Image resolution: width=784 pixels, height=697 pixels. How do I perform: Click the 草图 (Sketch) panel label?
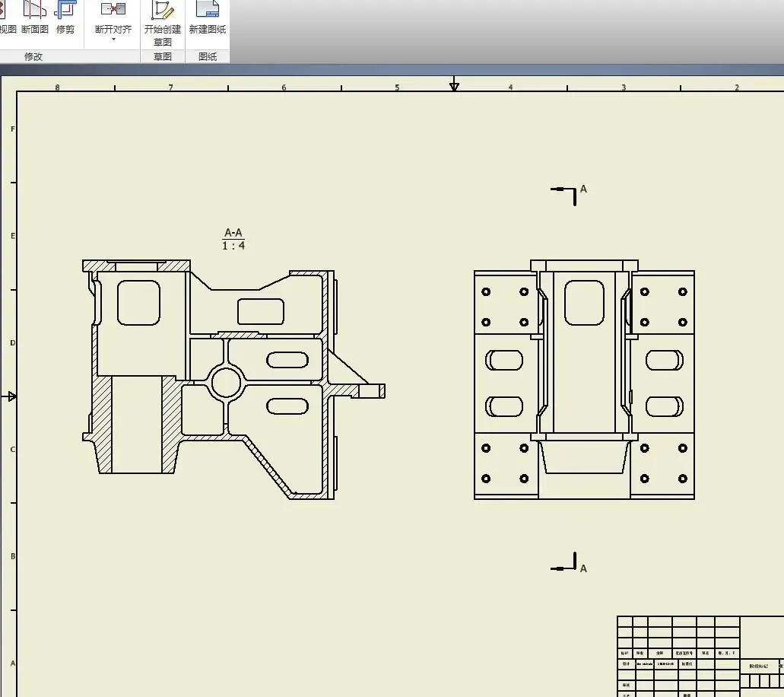163,57
